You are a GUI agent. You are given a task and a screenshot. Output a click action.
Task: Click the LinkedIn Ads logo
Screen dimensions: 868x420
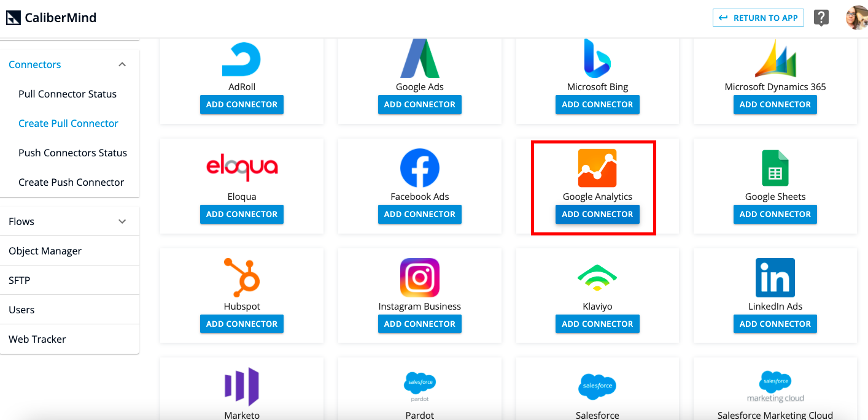(x=775, y=278)
